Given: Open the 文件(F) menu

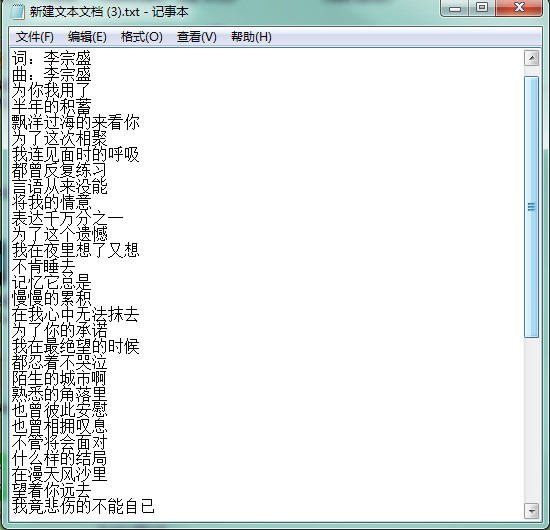Looking at the screenshot, I should point(34,36).
